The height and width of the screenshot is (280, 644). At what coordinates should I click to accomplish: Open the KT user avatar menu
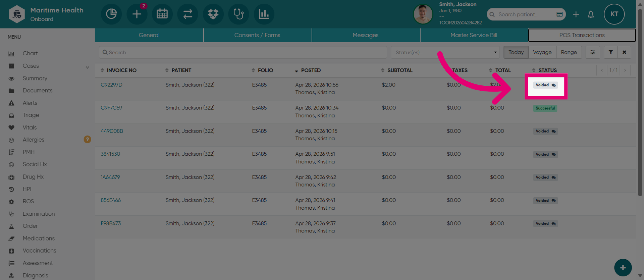pos(614,14)
